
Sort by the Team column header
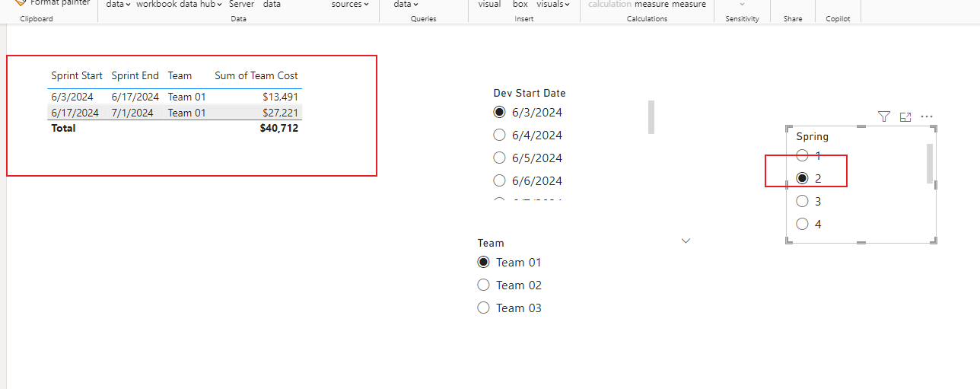click(180, 75)
